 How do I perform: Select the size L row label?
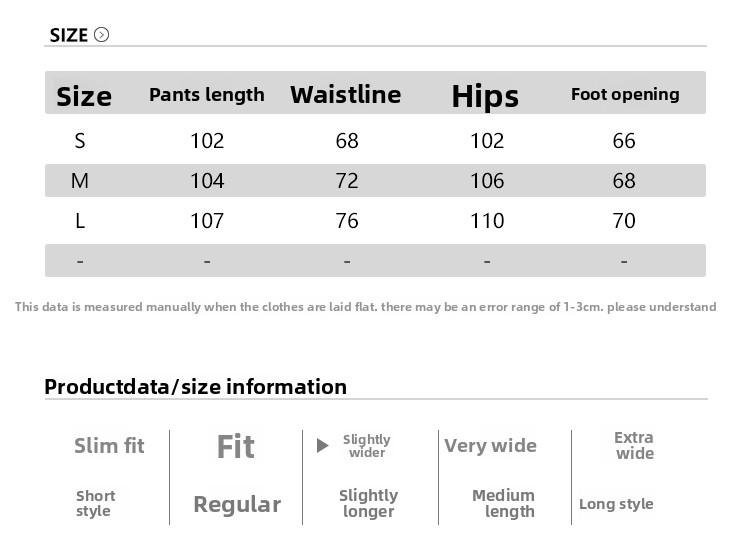[80, 221]
